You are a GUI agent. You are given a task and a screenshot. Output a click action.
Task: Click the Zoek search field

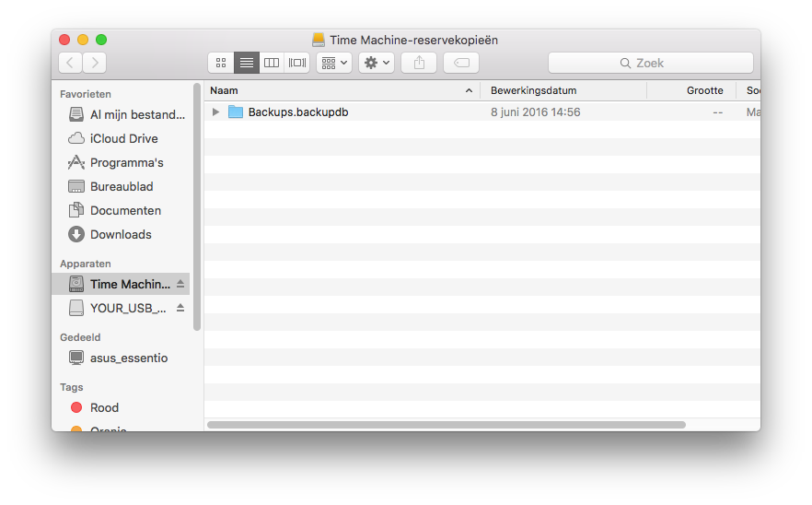coord(650,63)
